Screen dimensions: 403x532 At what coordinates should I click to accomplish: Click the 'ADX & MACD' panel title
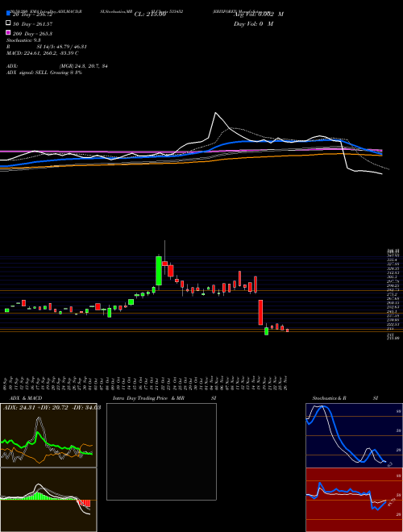(x=26, y=398)
